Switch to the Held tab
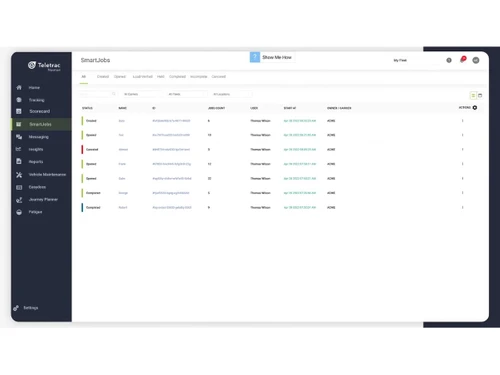500x375 pixels. coord(161,77)
